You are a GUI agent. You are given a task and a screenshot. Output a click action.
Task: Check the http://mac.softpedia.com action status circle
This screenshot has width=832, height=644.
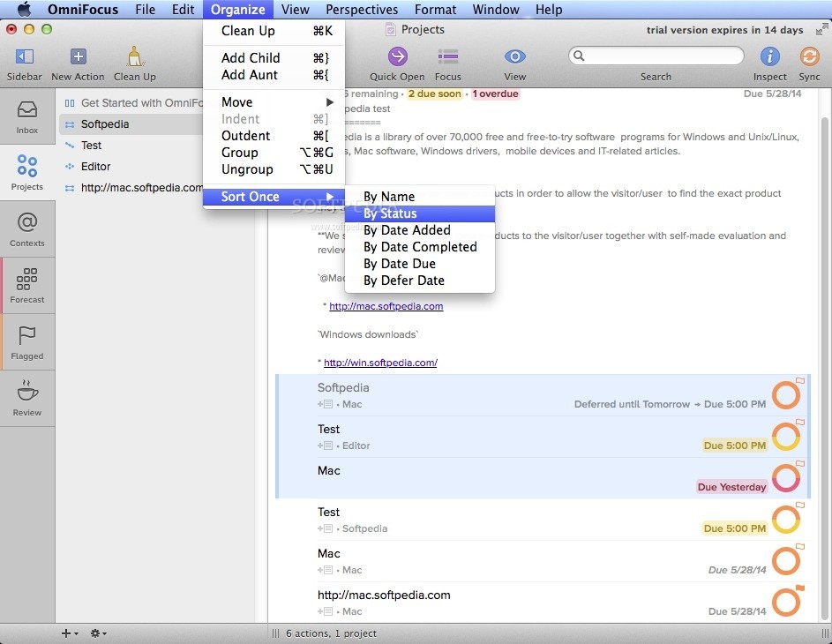785,603
